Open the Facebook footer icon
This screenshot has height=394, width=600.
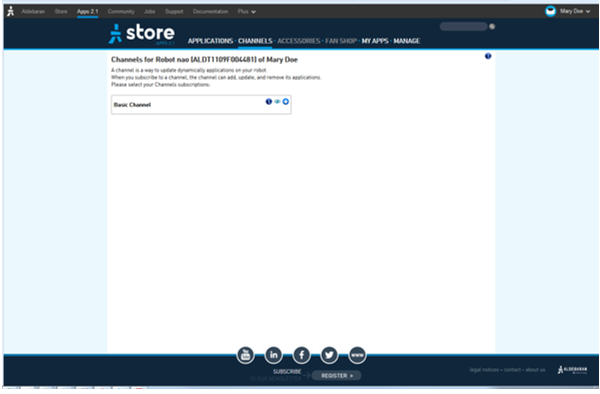pos(302,355)
